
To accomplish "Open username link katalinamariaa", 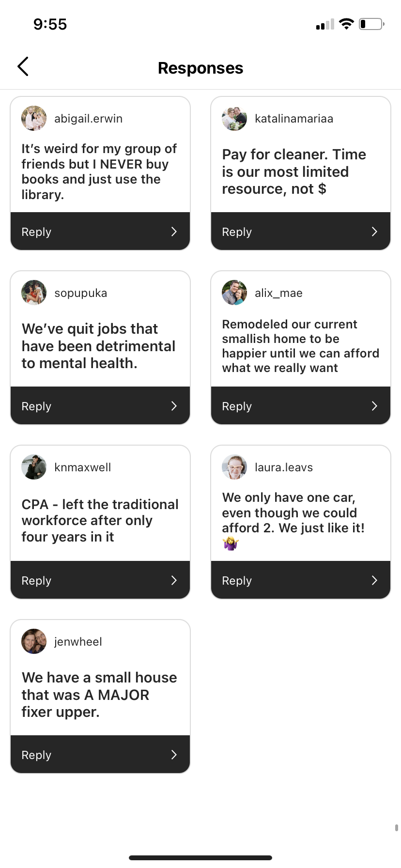I will (x=294, y=119).
